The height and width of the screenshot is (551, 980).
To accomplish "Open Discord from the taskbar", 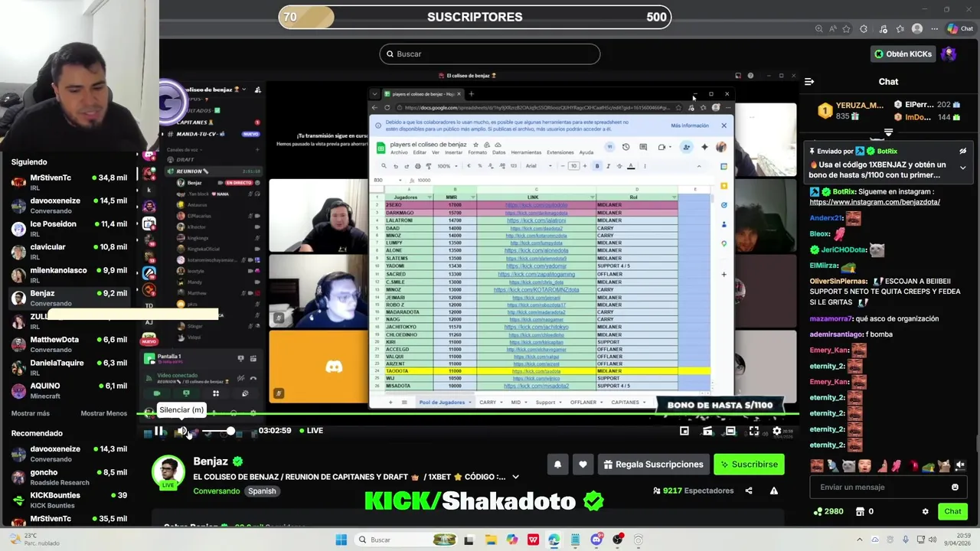I will [x=596, y=540].
